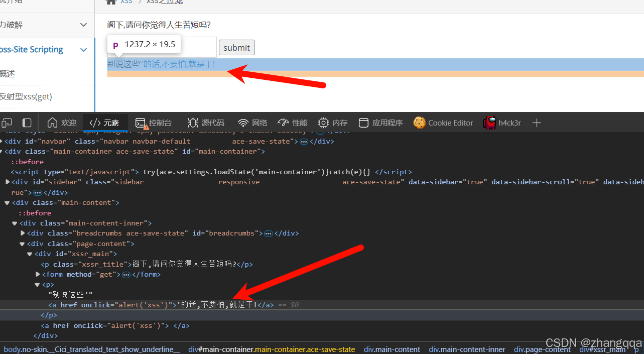This screenshot has width=644, height=354.
Task: Open the 源代码 sources tab
Action: tap(206, 123)
